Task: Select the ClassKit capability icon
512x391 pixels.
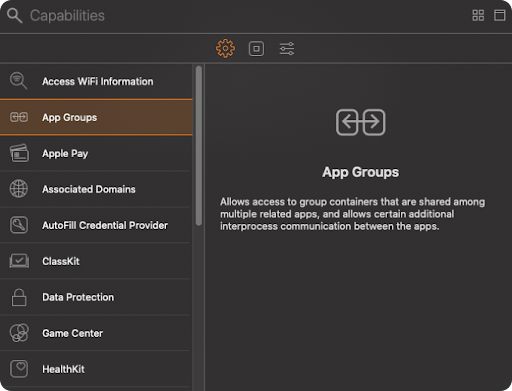Action: coord(19,261)
